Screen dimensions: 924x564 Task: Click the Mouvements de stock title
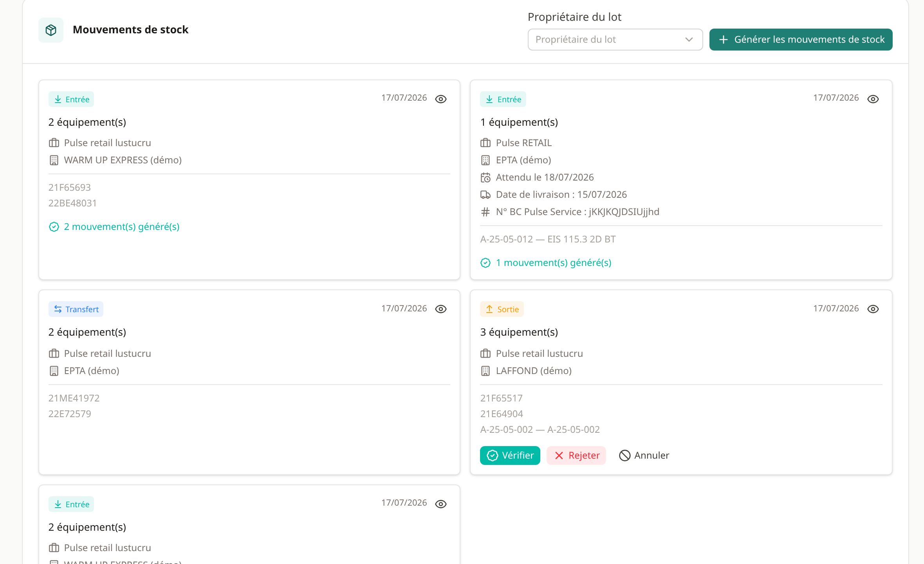pyautogui.click(x=131, y=30)
